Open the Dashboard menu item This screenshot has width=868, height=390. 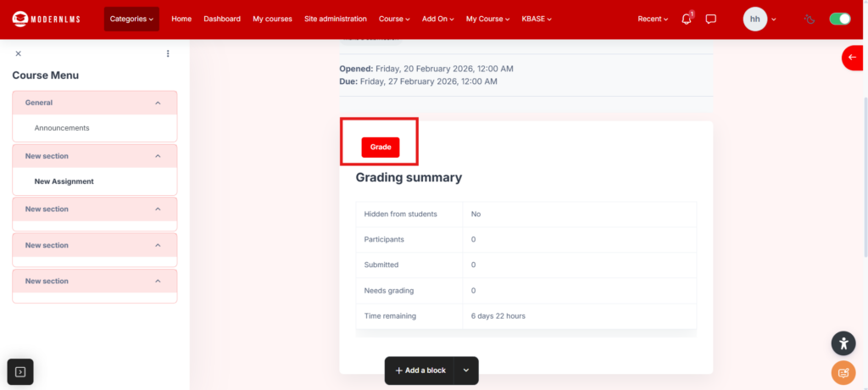(221, 19)
